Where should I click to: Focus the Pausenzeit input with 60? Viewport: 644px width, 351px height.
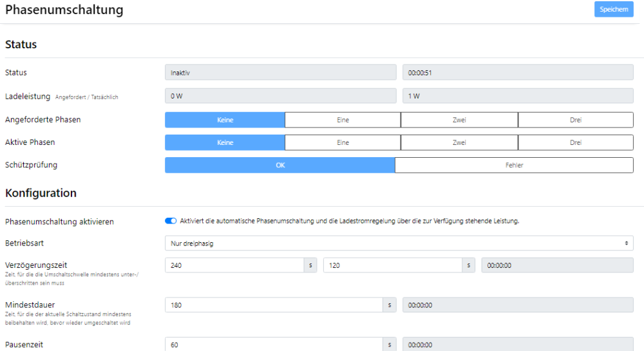(274, 345)
